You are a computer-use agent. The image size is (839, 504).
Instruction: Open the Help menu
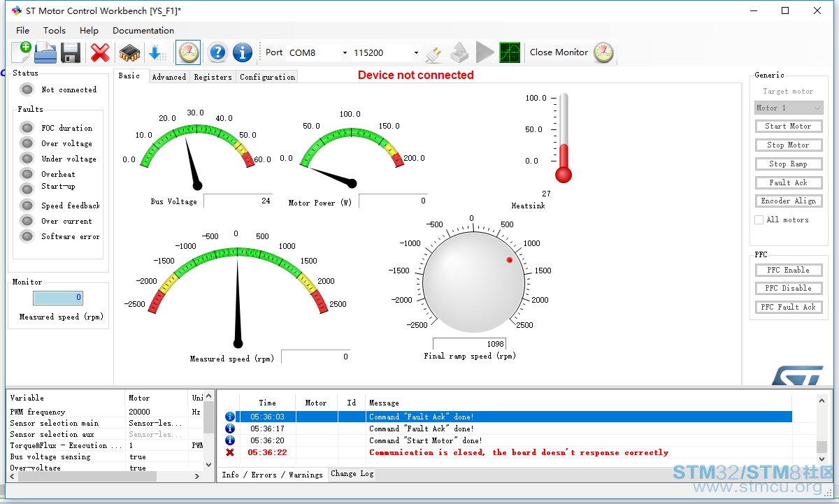point(89,30)
